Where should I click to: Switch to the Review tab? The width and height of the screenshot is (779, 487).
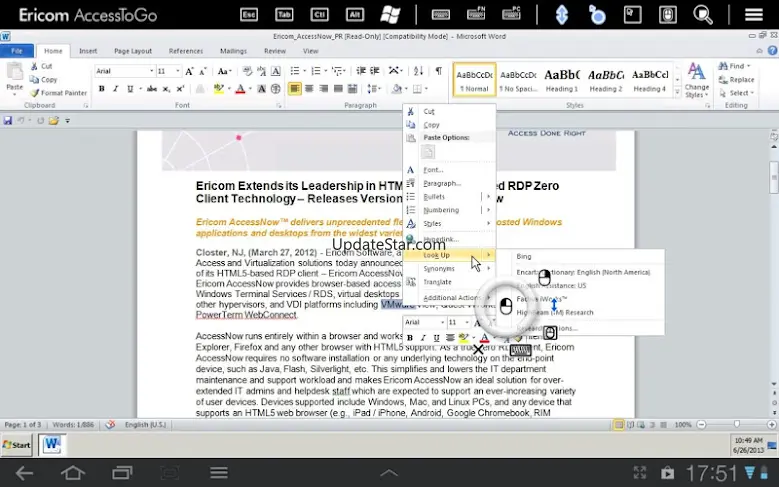(x=275, y=51)
